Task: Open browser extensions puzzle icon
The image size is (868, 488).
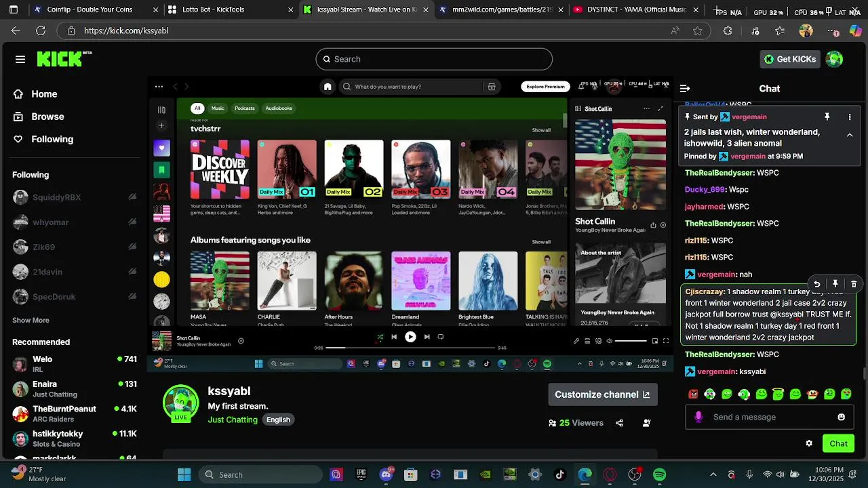Action: [x=728, y=30]
